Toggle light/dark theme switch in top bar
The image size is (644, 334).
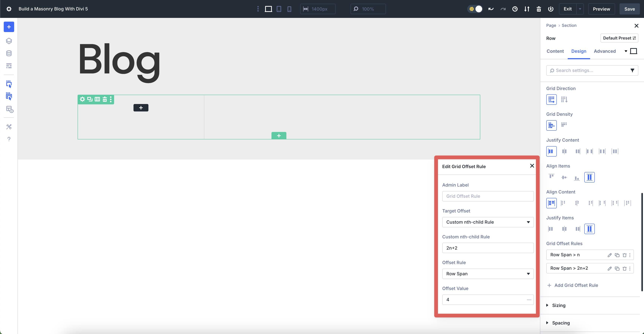click(475, 9)
